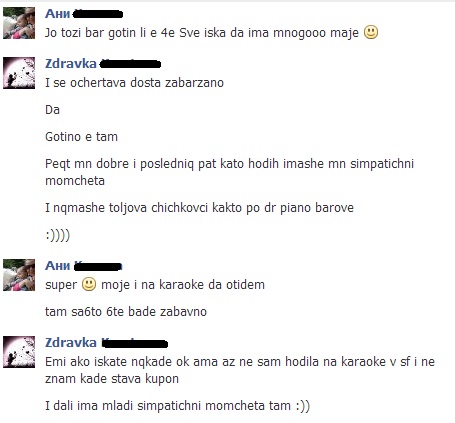Click Ани's avatar beside the 'super' message

(x=19, y=275)
